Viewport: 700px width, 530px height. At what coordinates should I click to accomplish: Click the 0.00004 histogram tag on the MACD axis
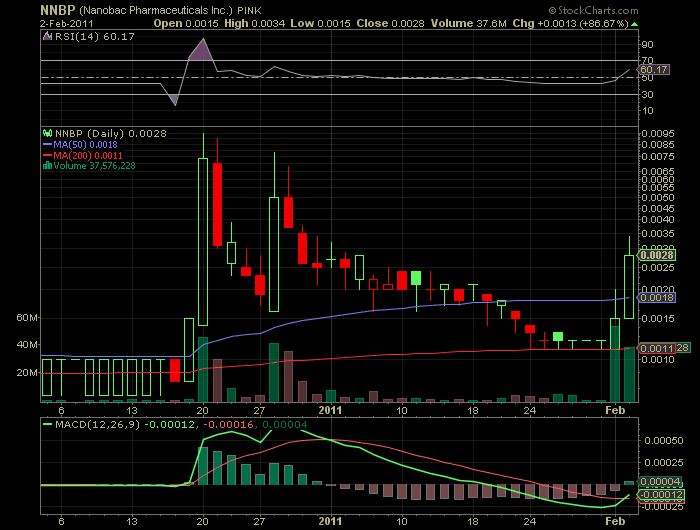tap(660, 481)
